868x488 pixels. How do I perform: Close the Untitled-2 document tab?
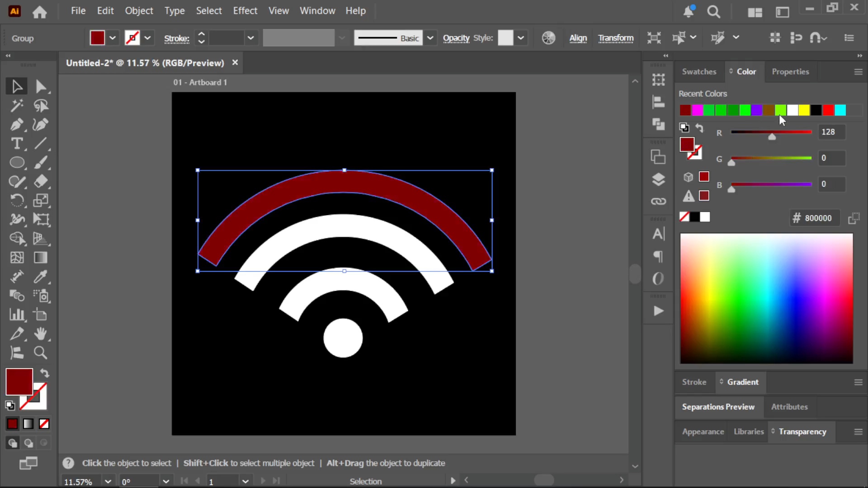(235, 62)
